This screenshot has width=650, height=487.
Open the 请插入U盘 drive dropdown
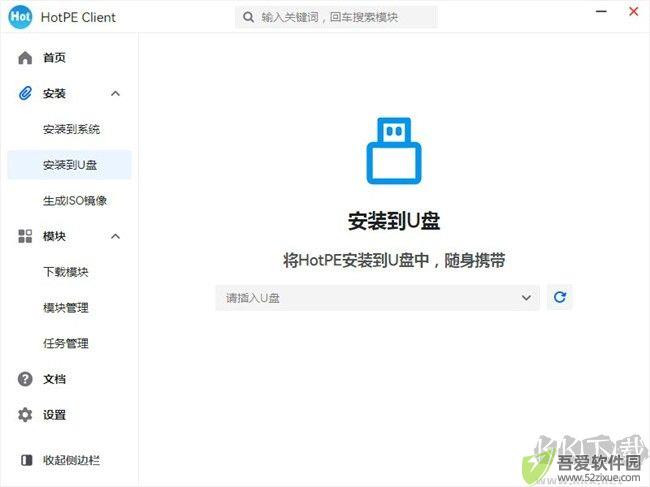click(x=377, y=298)
